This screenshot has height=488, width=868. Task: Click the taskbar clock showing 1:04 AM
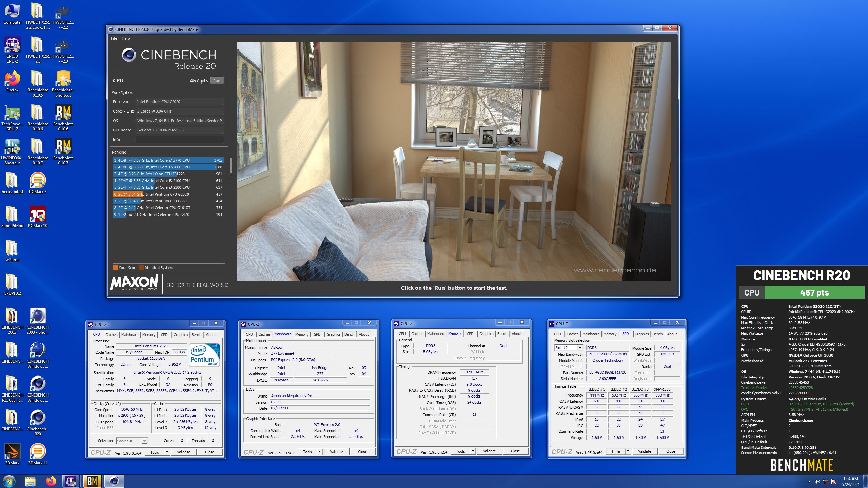(x=850, y=482)
